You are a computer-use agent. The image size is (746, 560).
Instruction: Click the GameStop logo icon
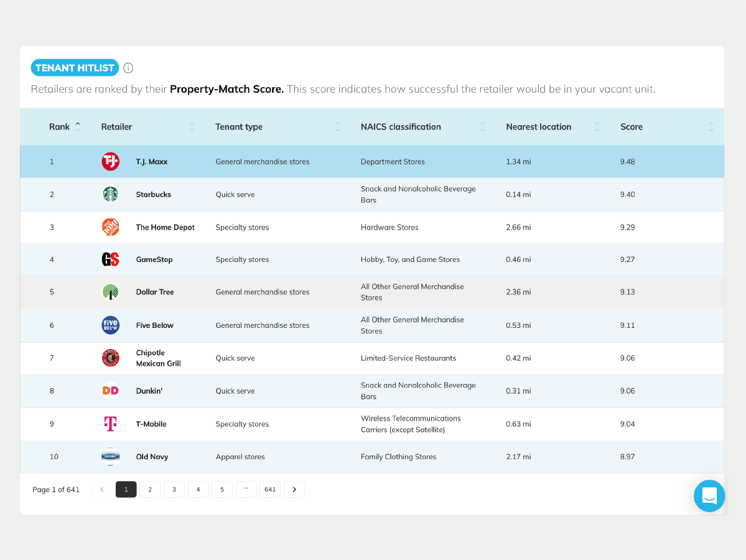click(110, 259)
